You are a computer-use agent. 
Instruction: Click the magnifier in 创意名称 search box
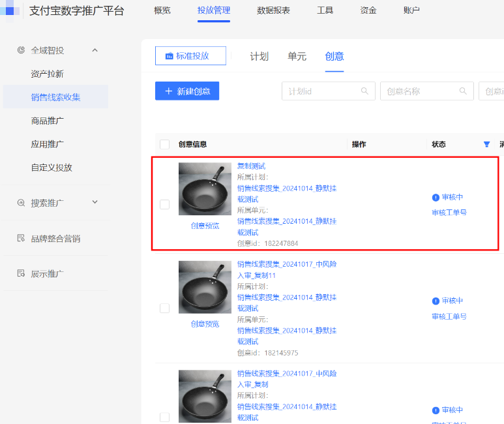(463, 91)
